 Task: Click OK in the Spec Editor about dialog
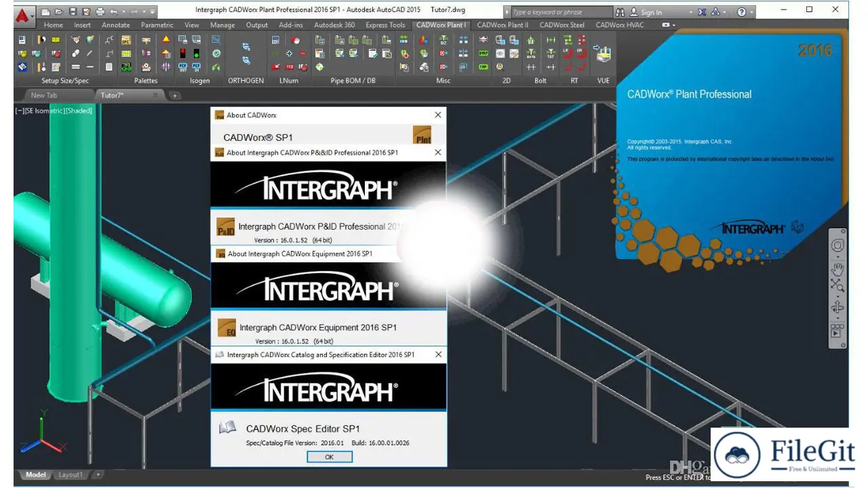pyautogui.click(x=329, y=457)
